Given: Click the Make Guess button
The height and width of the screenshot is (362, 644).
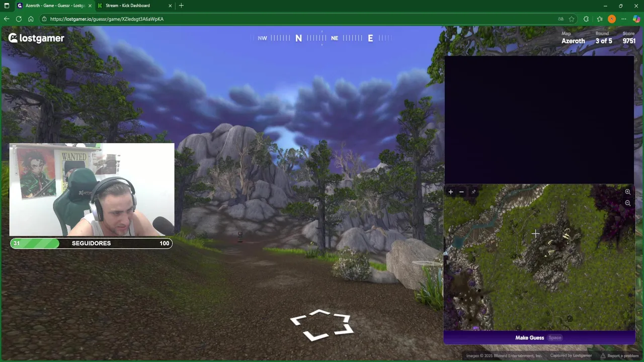Looking at the screenshot, I should tap(539, 337).
